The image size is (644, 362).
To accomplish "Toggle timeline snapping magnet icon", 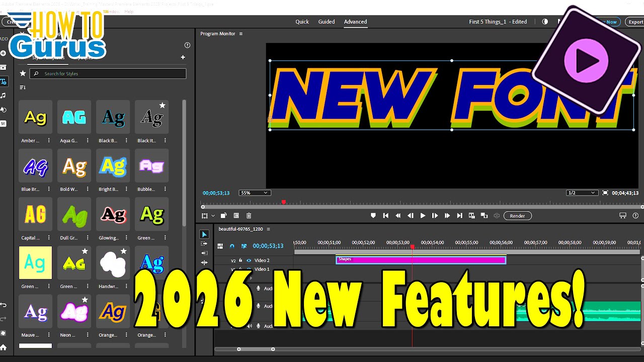I will [232, 246].
